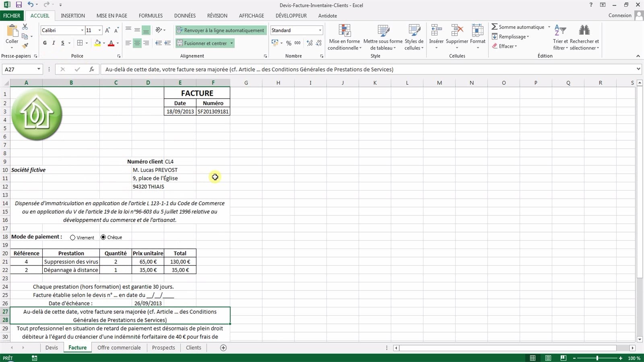
Task: Open the Standard number format dropdown
Action: [320, 30]
